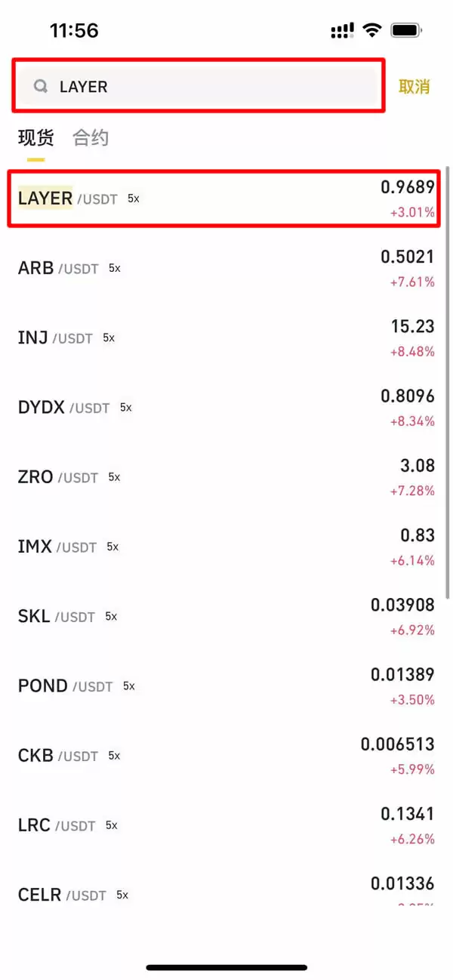
Task: Switch to the 合约 futures tab
Action: 91,138
